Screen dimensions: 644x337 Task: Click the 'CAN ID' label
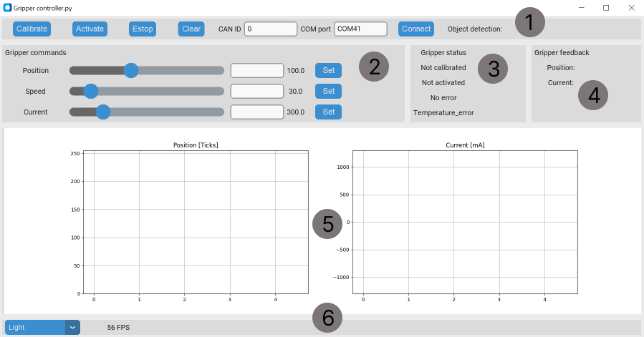pyautogui.click(x=229, y=29)
